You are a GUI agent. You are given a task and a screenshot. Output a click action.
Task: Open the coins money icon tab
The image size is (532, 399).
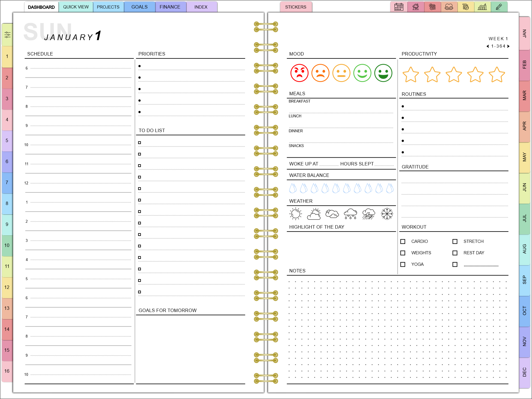(466, 7)
